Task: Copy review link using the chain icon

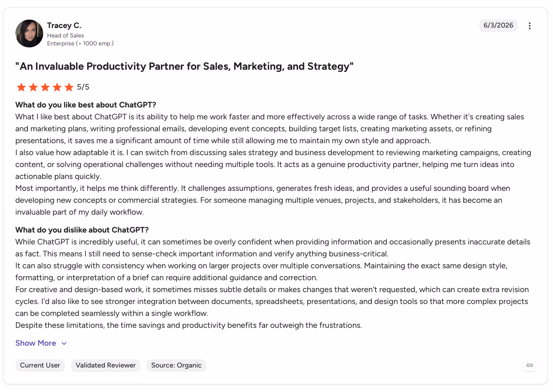Action: (530, 365)
